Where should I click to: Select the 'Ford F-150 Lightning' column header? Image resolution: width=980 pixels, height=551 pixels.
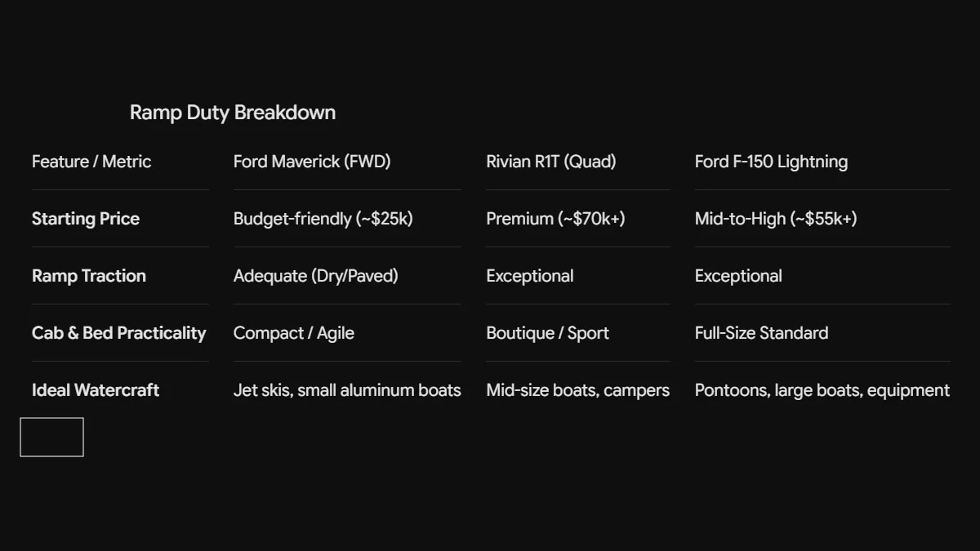pos(771,162)
